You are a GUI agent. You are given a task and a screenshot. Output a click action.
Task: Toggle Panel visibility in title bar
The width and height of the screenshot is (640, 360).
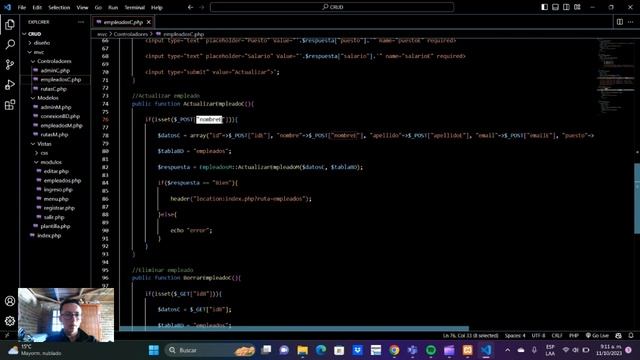point(556,7)
